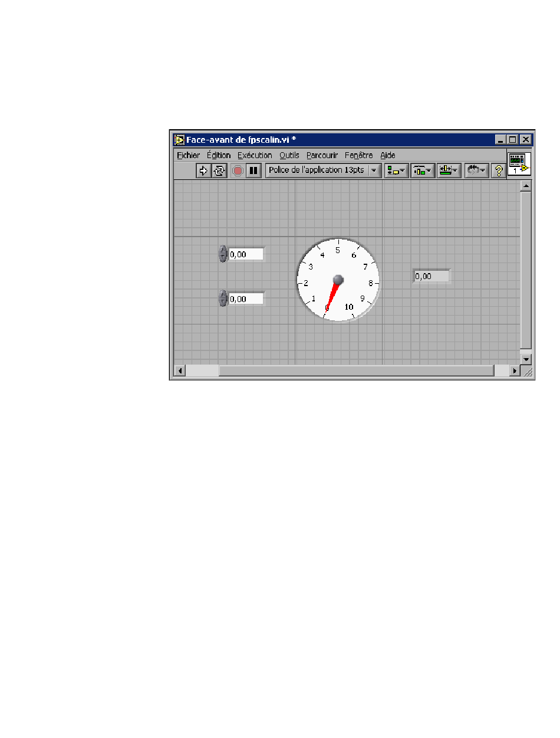The image size is (560, 738).
Task: Open the Resize Objects dropdown
Action: 449,170
